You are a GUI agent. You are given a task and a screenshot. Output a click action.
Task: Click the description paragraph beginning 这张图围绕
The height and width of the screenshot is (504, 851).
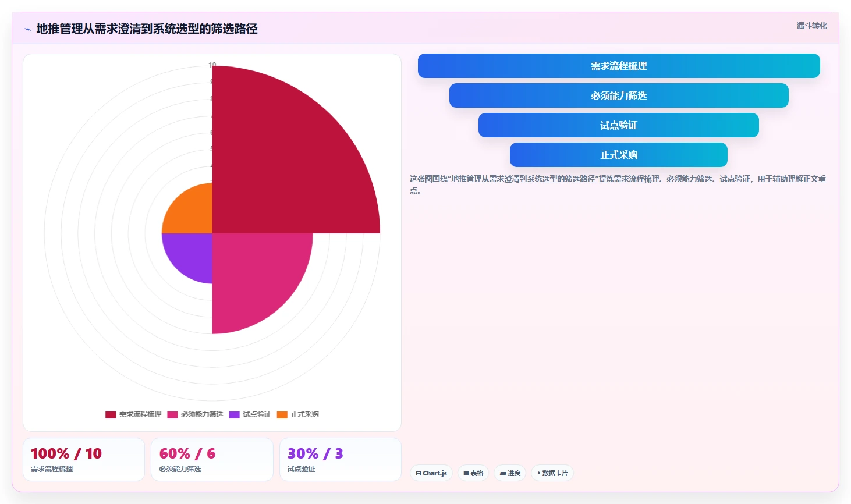[x=618, y=184]
